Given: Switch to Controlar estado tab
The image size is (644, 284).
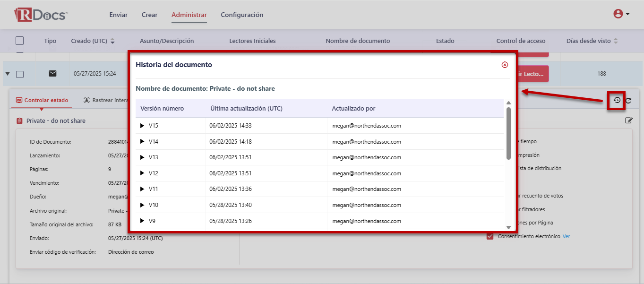Looking at the screenshot, I should (x=42, y=100).
